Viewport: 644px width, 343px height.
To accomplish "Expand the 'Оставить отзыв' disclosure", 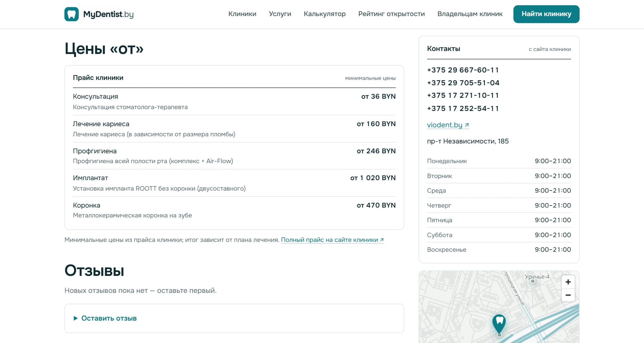I will (105, 318).
